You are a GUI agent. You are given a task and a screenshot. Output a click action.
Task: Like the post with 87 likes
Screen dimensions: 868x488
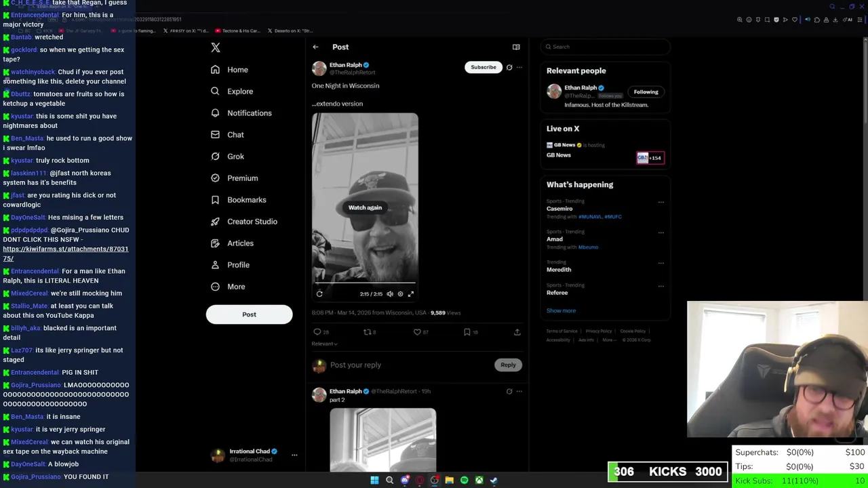417,332
